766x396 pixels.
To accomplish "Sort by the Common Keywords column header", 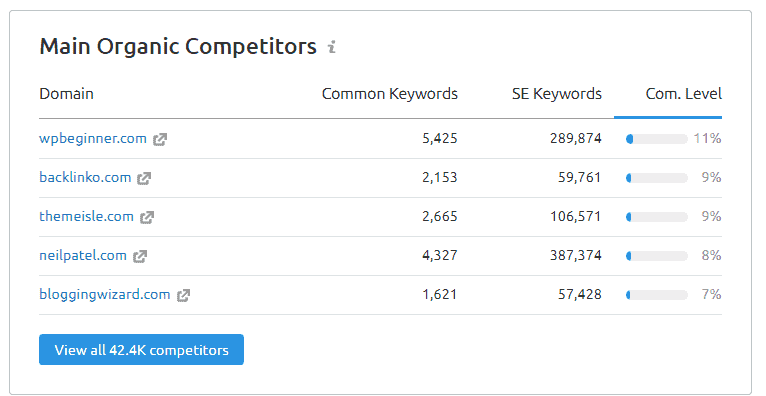I will click(390, 94).
